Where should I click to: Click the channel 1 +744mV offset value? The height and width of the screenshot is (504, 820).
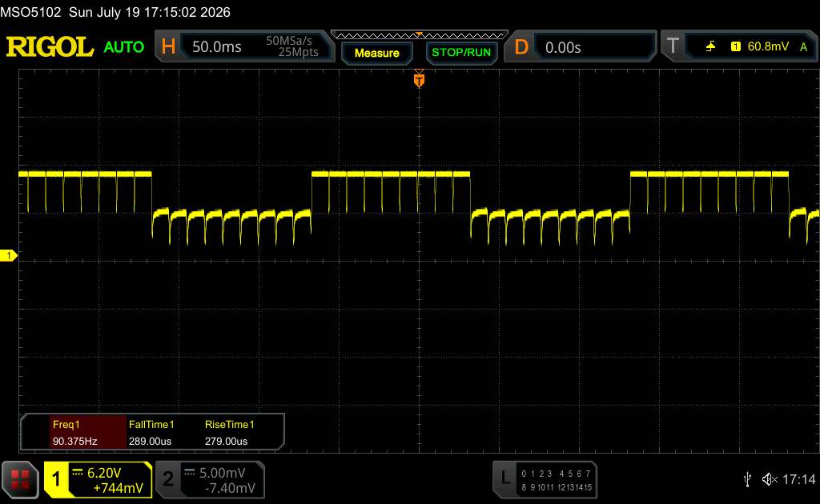coord(118,488)
